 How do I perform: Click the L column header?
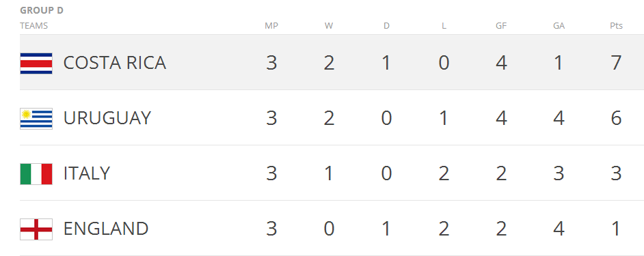pyautogui.click(x=444, y=26)
